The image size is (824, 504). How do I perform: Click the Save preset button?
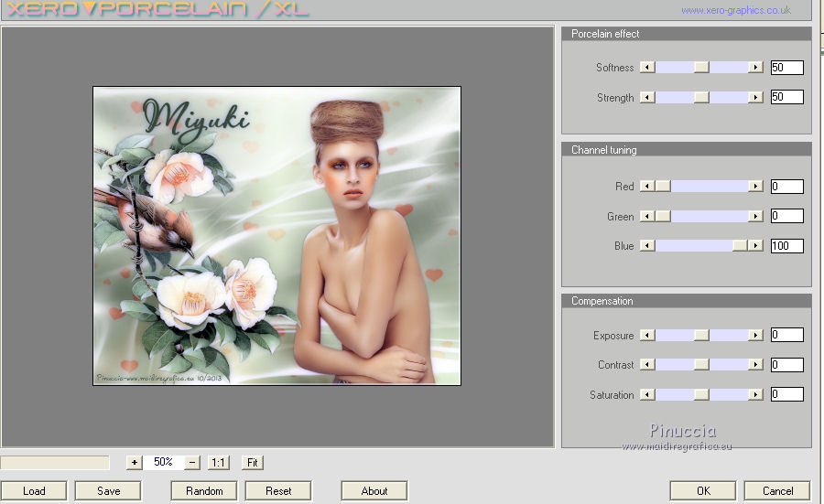pos(108,491)
